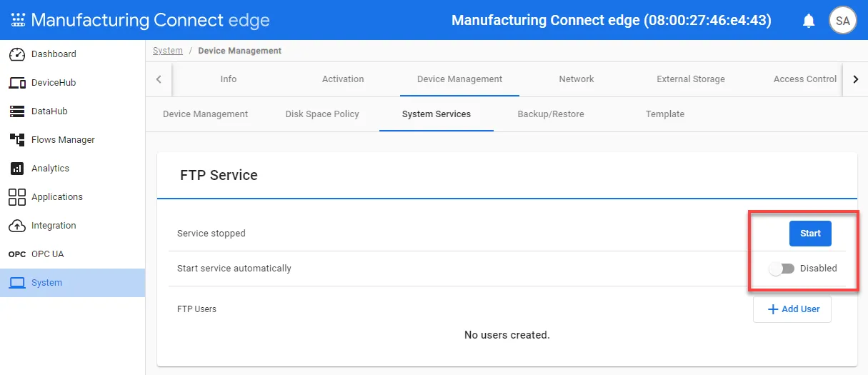Screen dimensions: 868x375
Task: Switch to the Info tab
Action: pos(229,79)
